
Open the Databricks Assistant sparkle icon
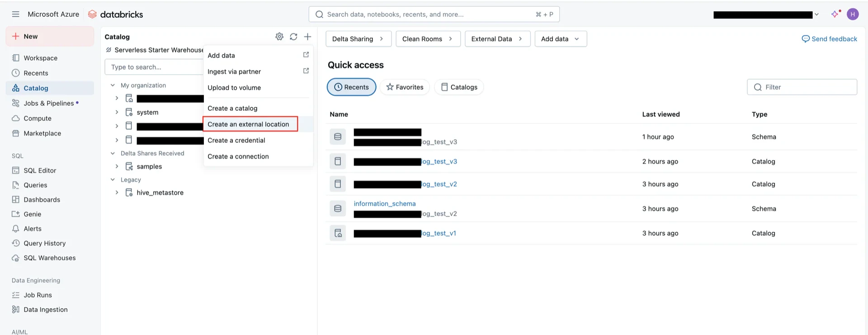[835, 14]
